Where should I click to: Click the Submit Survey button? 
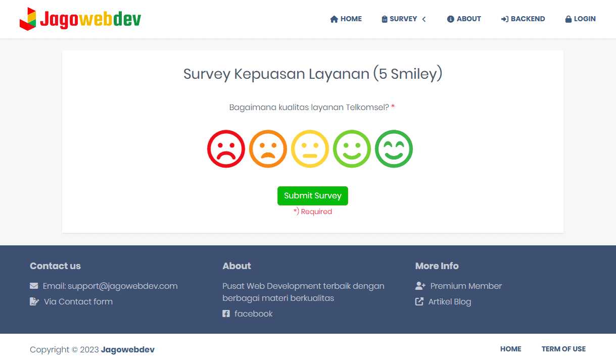pos(313,196)
